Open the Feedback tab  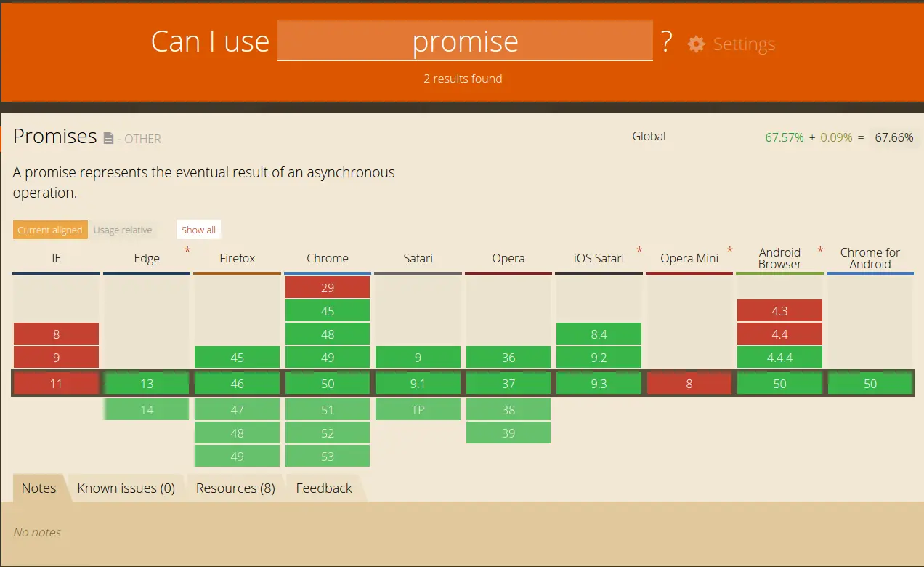tap(324, 488)
